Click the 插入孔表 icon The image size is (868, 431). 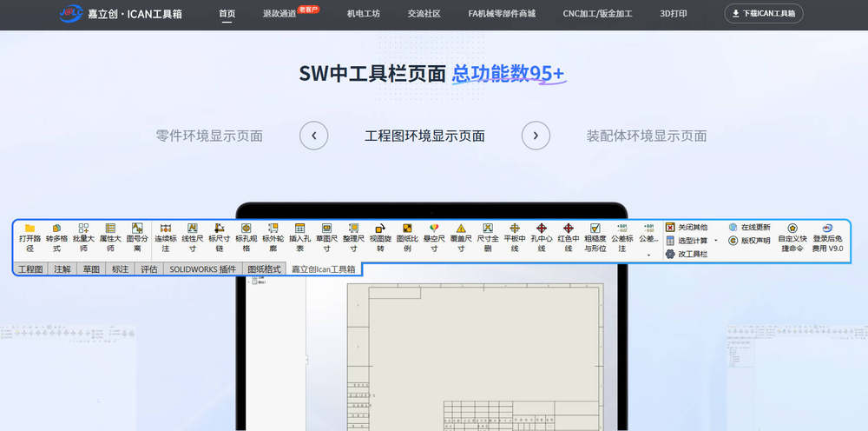(300, 228)
